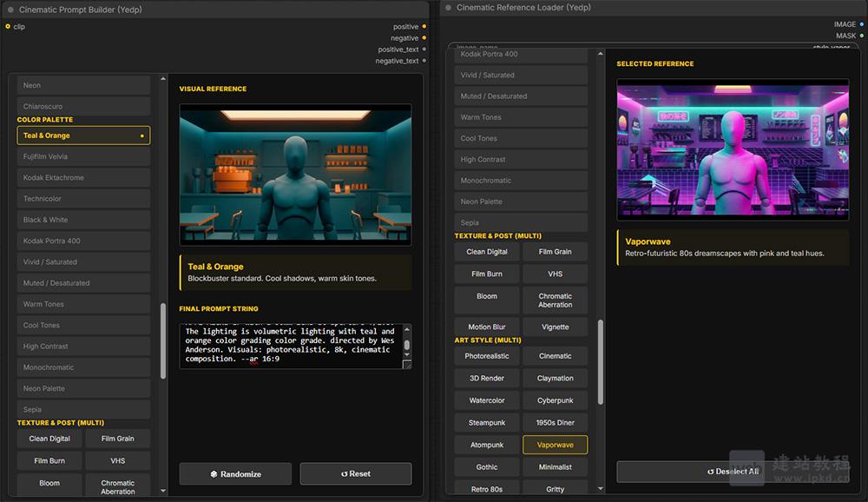Click the Randomize dice icon

pos(215,474)
